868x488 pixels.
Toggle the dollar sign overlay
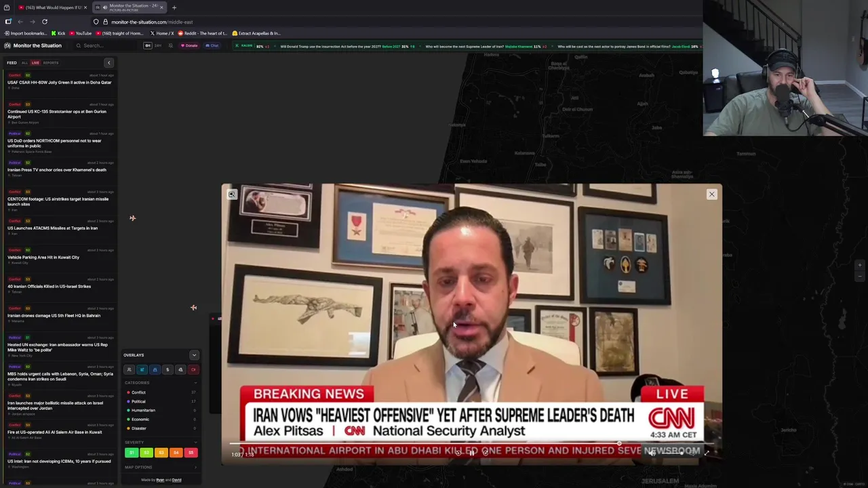(167, 369)
